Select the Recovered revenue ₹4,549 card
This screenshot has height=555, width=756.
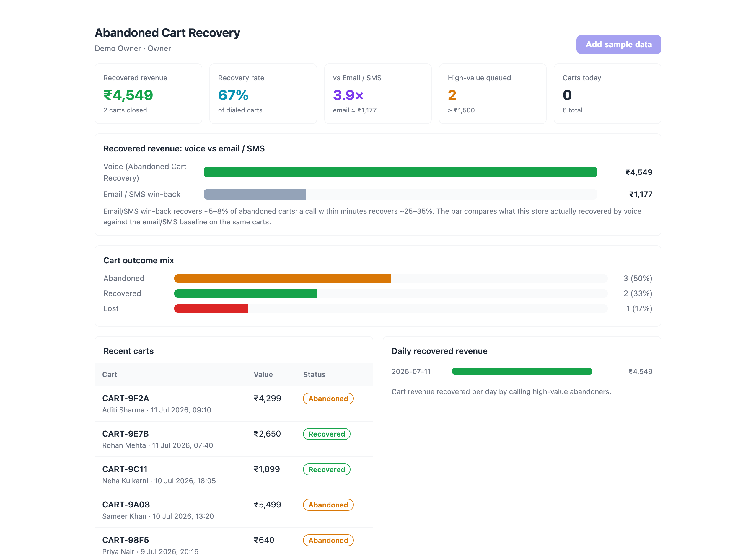click(148, 94)
